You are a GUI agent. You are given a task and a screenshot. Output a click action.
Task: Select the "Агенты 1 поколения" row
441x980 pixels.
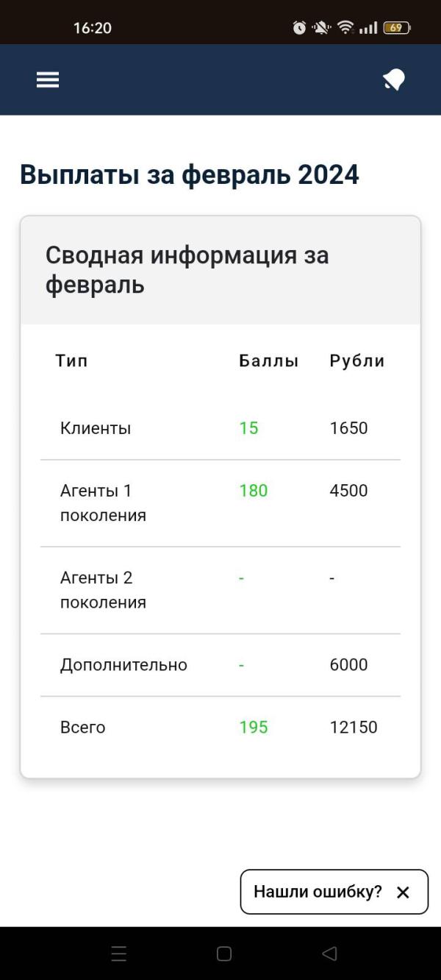tap(103, 503)
